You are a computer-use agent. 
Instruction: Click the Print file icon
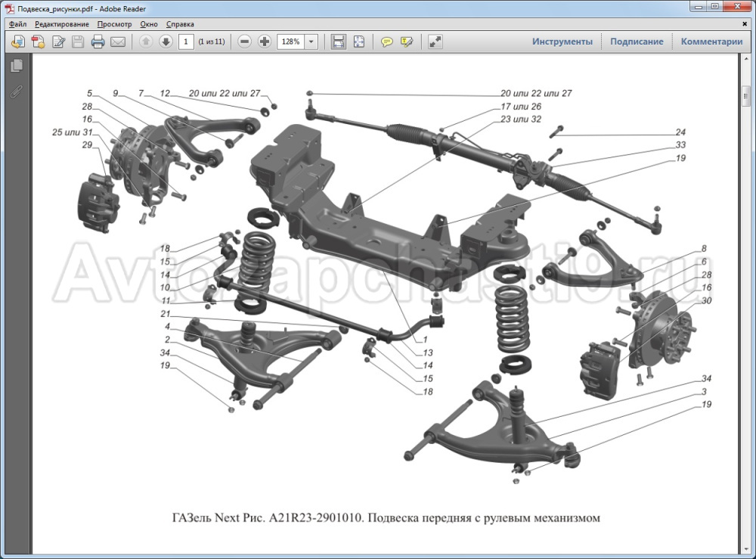point(98,42)
